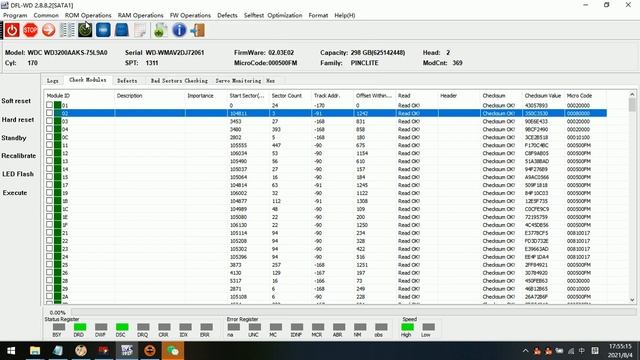This screenshot has height=360, width=640.
Task: Open the Common menu
Action: point(46,15)
